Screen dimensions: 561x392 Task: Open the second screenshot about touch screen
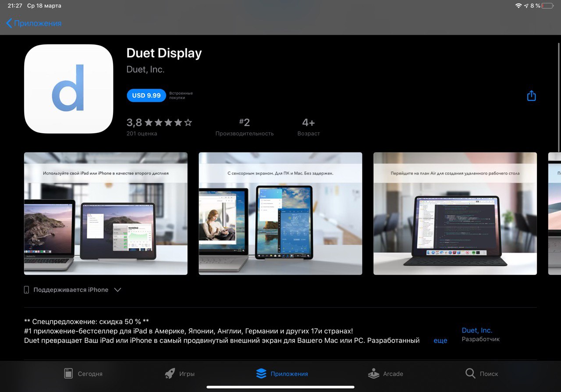[280, 214]
